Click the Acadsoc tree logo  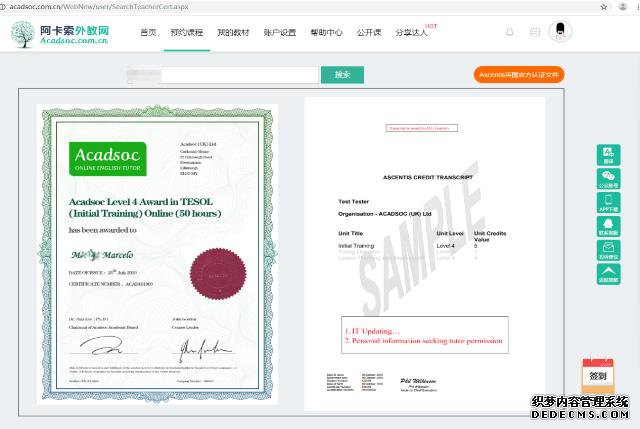(x=23, y=34)
